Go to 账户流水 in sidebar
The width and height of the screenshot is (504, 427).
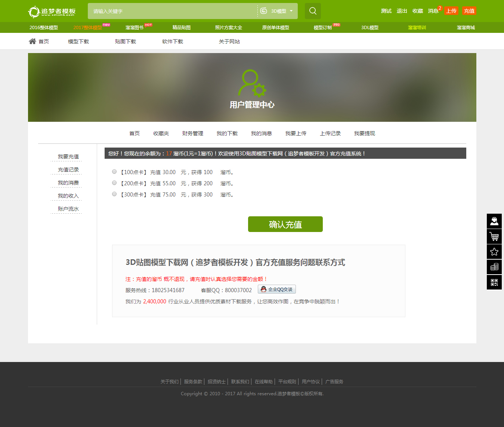68,209
